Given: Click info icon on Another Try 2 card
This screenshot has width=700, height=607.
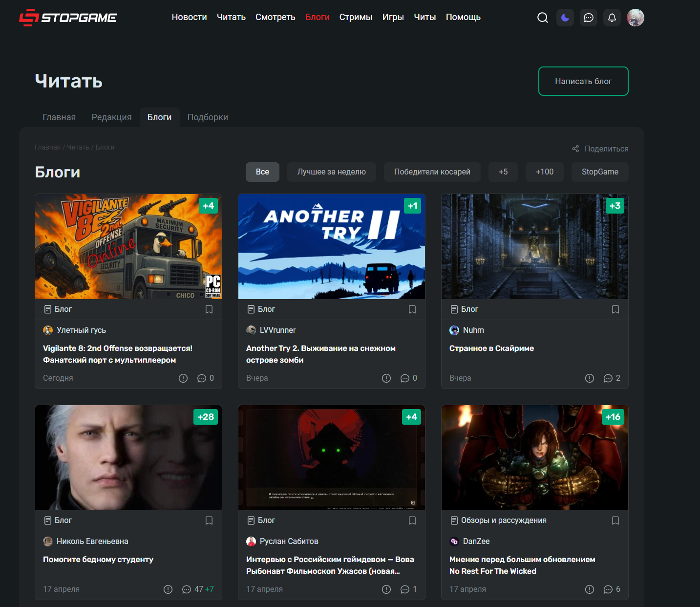Looking at the screenshot, I should tap(386, 378).
